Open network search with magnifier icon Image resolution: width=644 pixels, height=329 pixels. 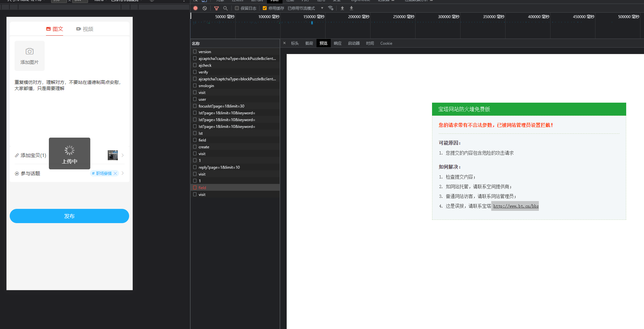click(226, 8)
